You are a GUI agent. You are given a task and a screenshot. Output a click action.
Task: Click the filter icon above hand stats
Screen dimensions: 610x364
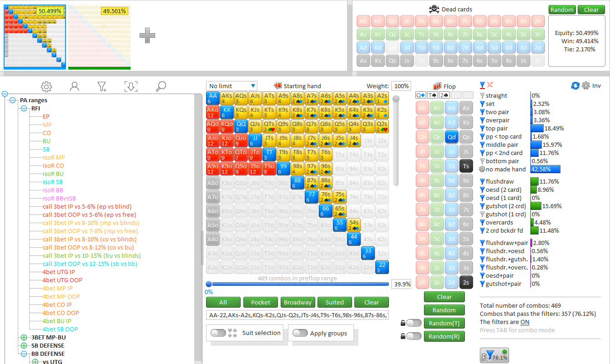[483, 85]
